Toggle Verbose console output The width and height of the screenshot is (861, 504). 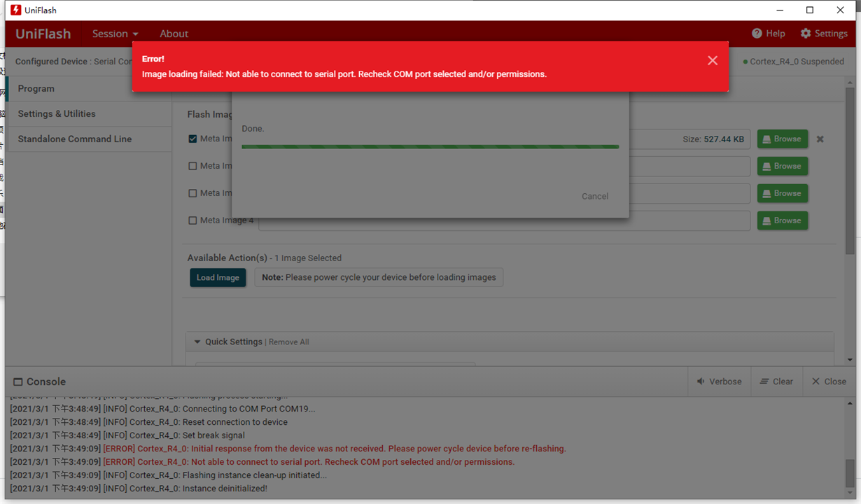point(719,381)
